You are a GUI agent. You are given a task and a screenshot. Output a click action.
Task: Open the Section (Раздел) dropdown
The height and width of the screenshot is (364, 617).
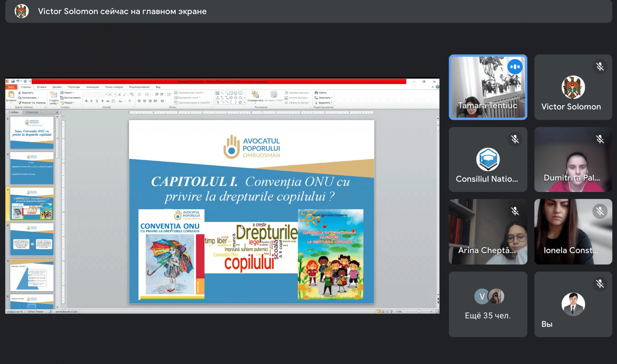tap(67, 103)
